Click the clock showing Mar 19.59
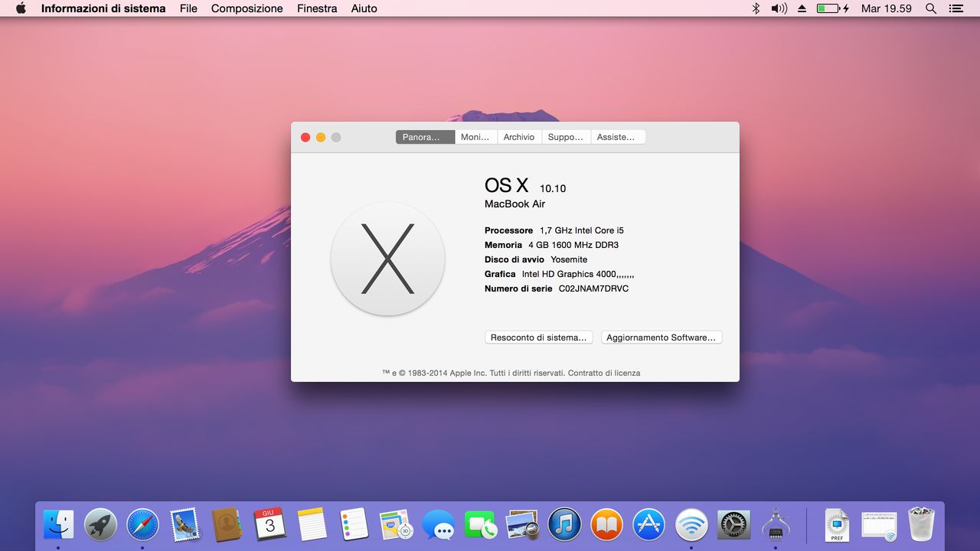This screenshot has width=980, height=551. pos(887,8)
